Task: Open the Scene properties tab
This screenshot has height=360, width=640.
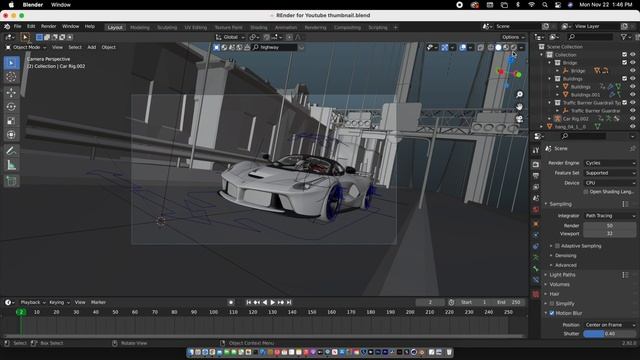Action: [x=536, y=198]
